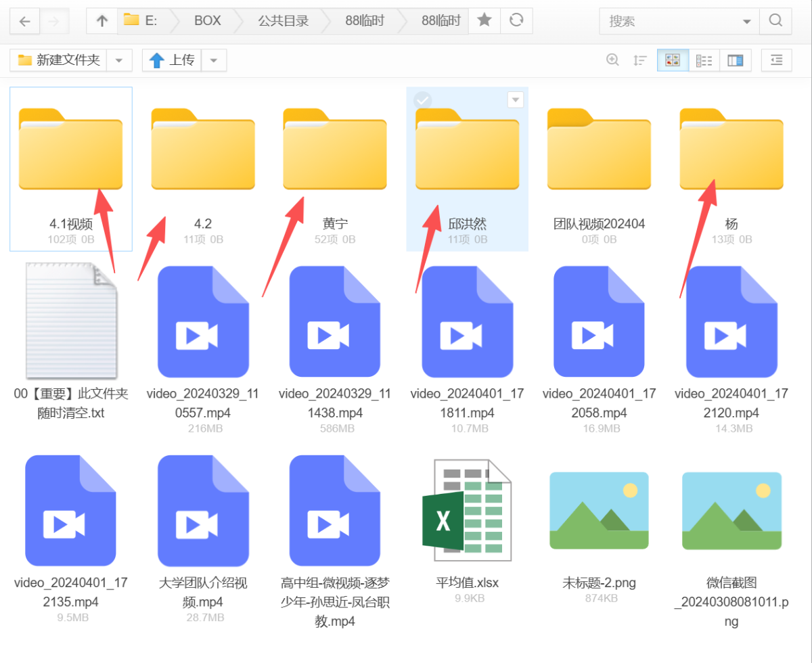812x663 pixels.
Task: Click the 平均值.xlsx file name label
Action: point(468,582)
